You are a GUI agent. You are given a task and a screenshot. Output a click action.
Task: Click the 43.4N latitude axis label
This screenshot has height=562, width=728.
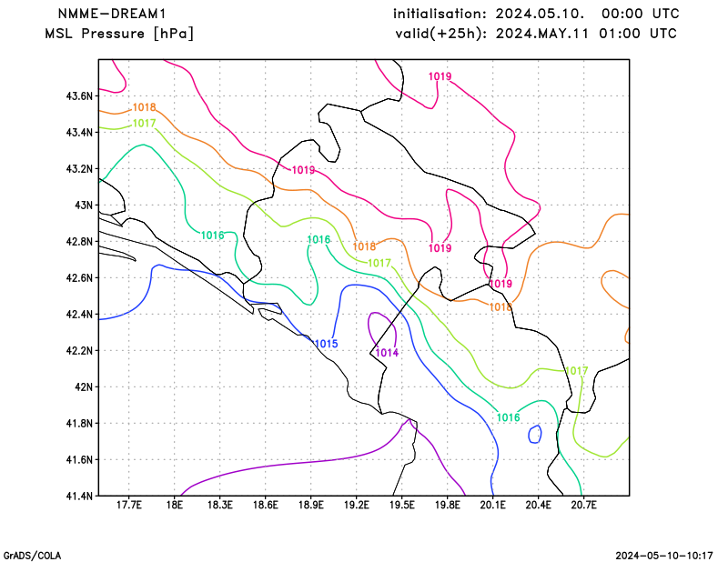79,132
